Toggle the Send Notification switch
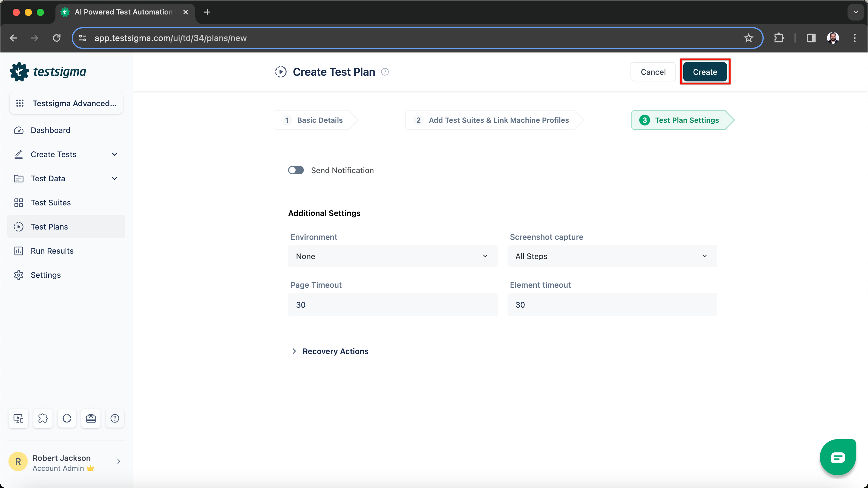The image size is (868, 488). [296, 170]
